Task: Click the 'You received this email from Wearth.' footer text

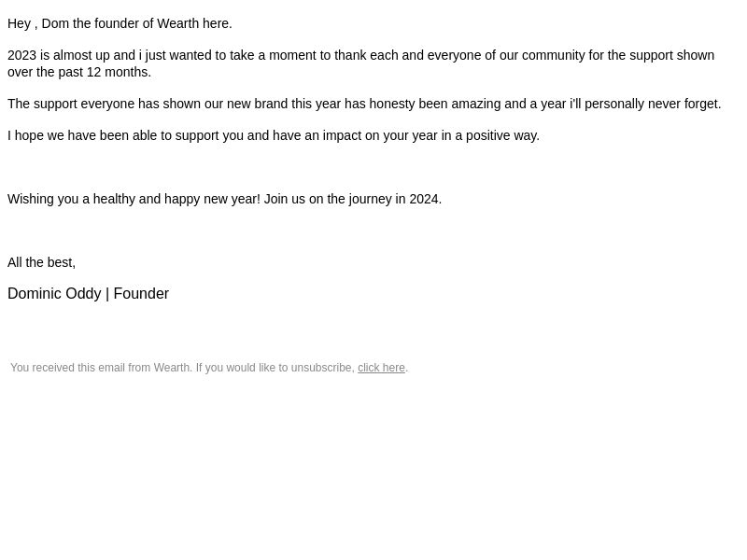Action: (102, 368)
